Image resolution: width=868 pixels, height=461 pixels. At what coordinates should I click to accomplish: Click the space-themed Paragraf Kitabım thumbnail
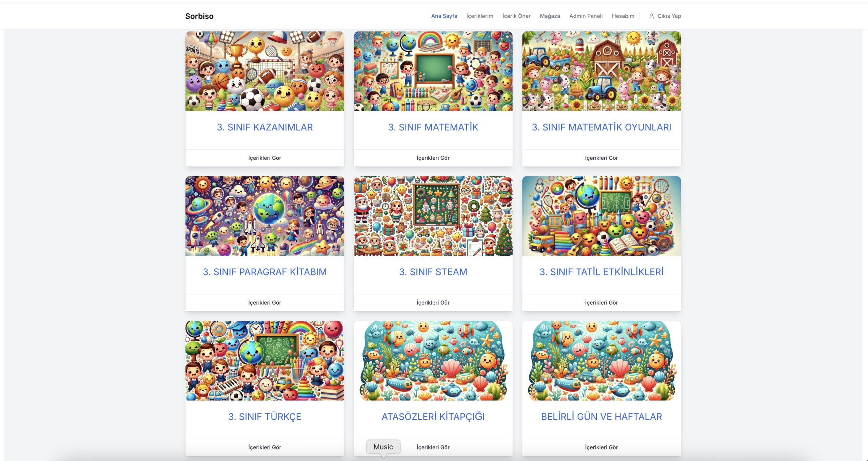[x=264, y=216]
